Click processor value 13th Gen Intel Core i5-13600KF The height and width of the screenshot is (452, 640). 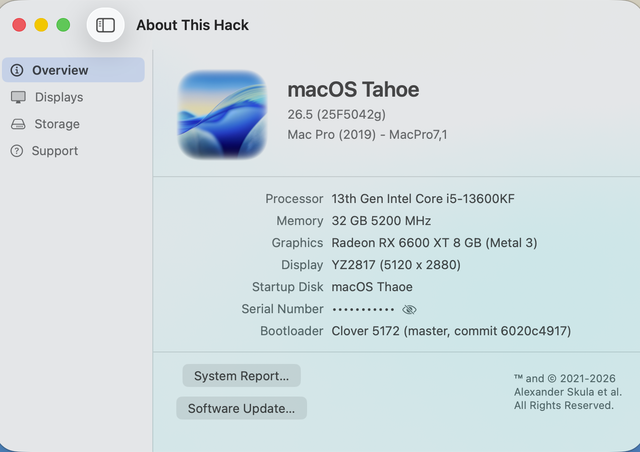coord(423,199)
